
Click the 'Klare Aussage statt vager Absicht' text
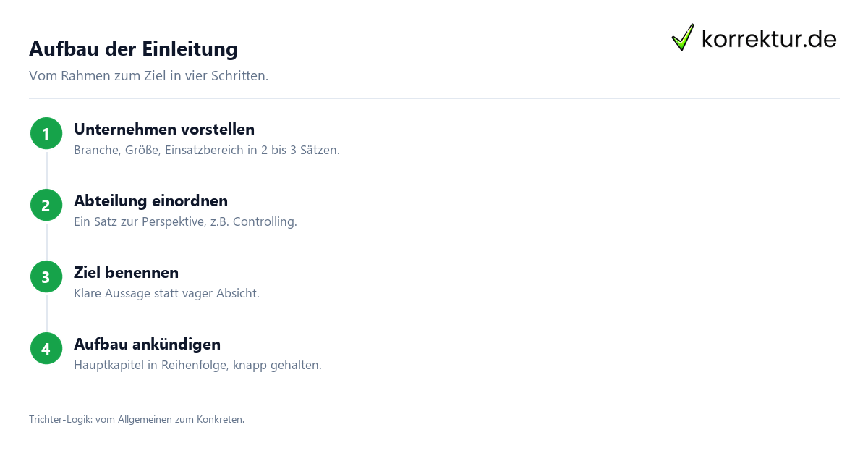click(166, 294)
